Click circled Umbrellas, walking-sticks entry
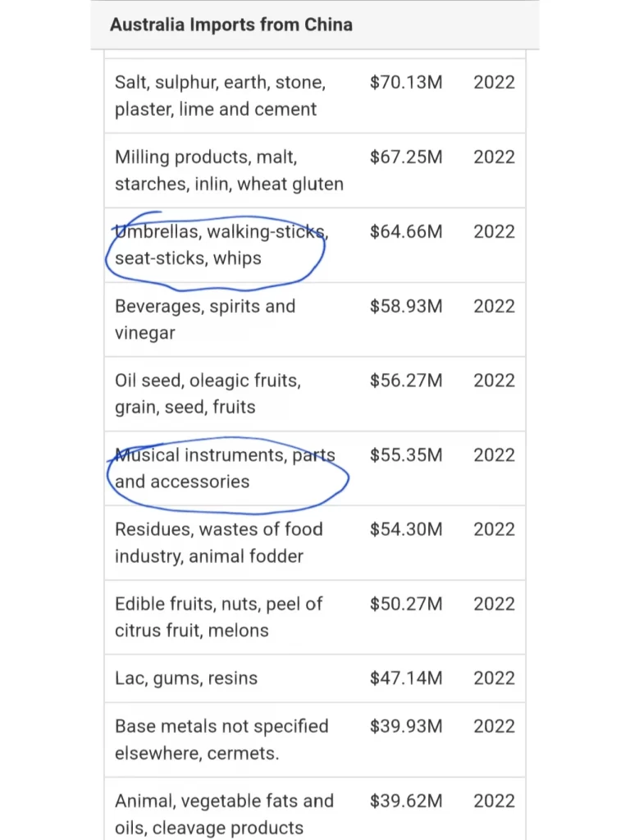 [x=221, y=244]
